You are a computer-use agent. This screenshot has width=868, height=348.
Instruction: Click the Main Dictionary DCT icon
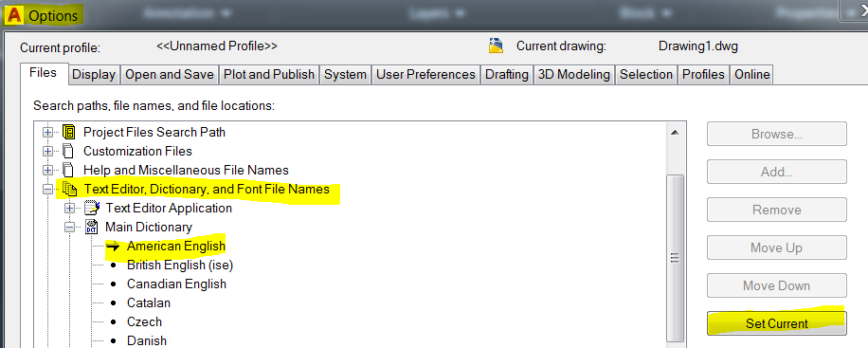coord(91,228)
